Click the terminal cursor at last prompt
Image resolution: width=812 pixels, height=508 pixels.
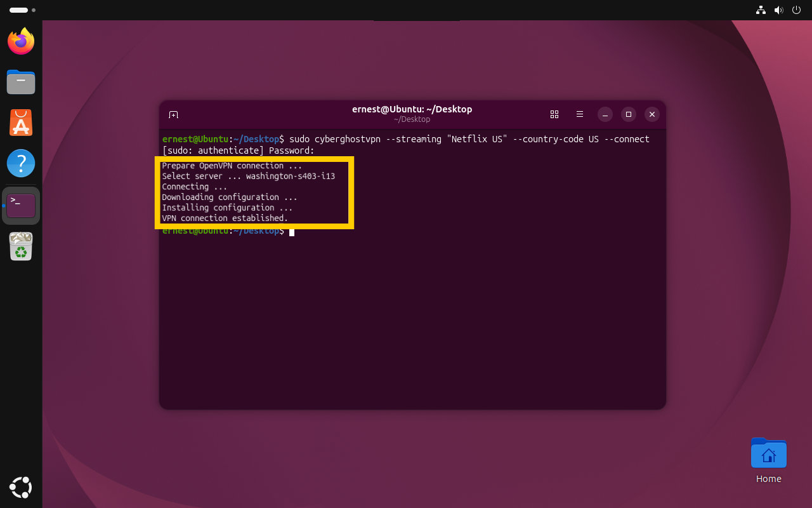(x=292, y=232)
